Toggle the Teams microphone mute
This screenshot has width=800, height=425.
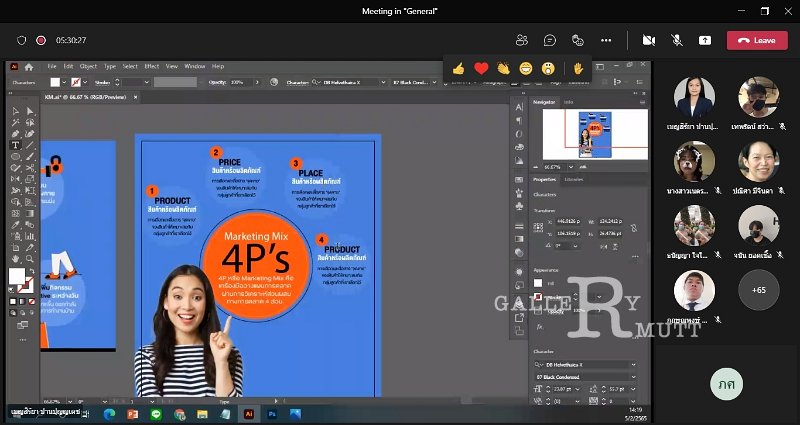click(677, 40)
